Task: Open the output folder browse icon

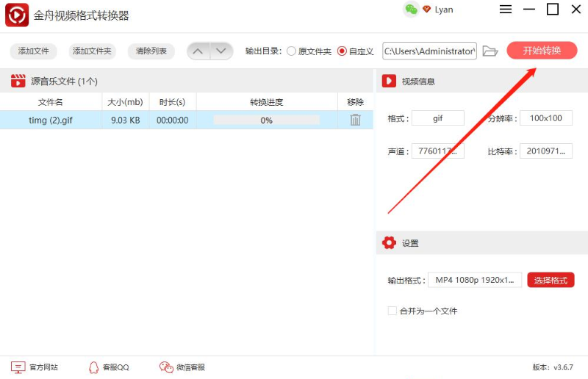Action: point(491,51)
